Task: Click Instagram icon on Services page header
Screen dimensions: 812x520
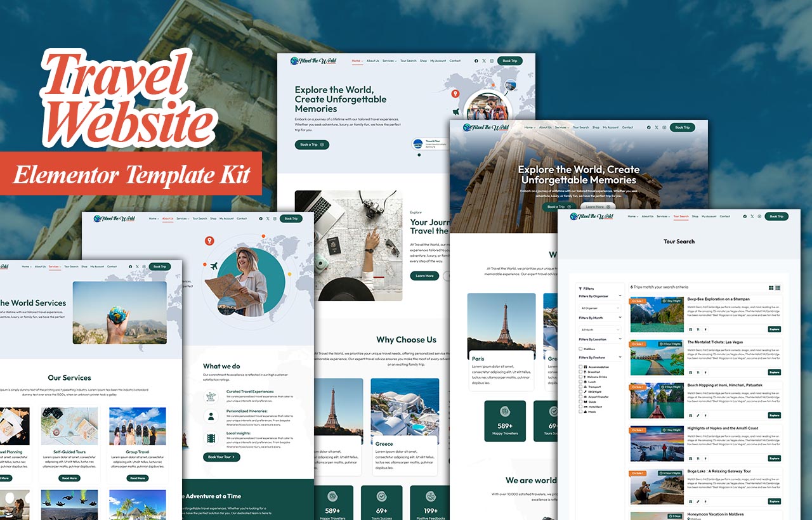Action: coord(145,266)
